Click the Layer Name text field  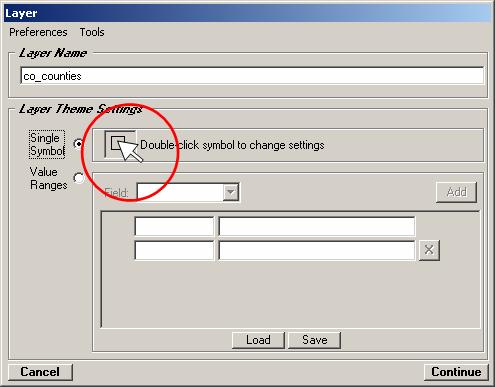click(252, 76)
